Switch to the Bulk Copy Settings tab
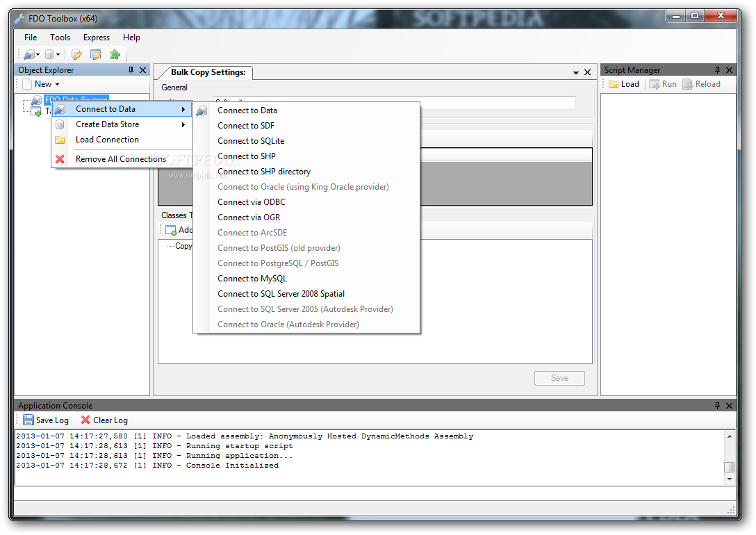 click(x=208, y=72)
